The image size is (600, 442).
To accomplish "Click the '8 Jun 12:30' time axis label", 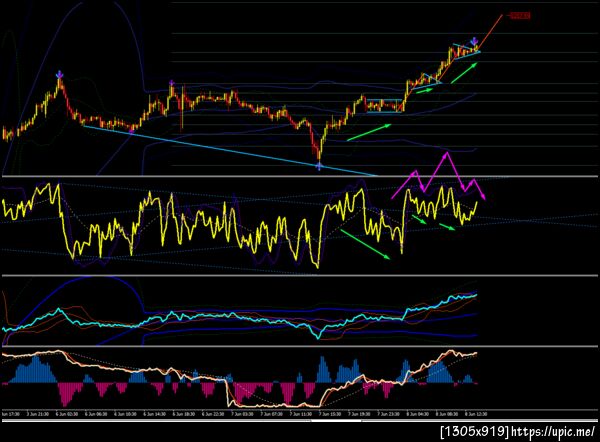I will [476, 414].
